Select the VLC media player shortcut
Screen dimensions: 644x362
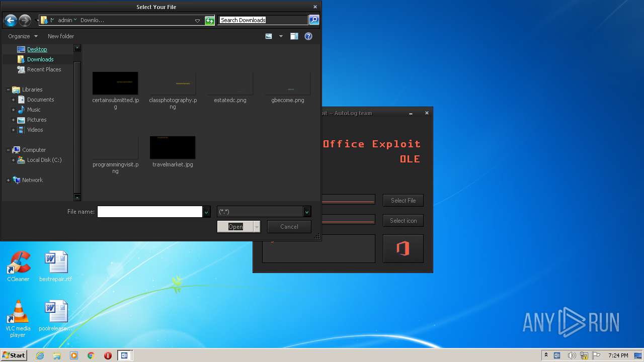(x=18, y=319)
